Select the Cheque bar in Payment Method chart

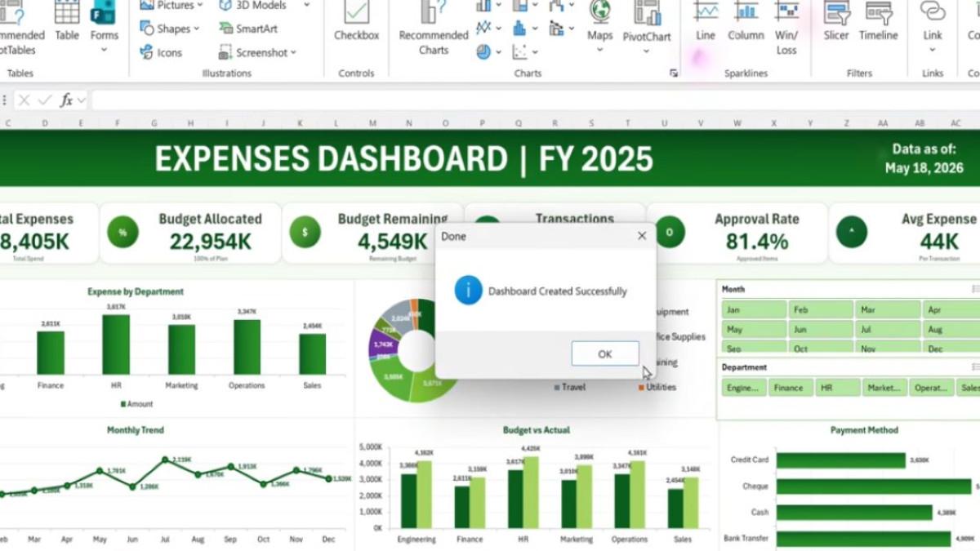(874, 487)
